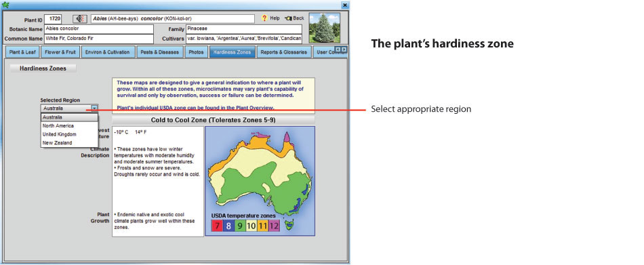The image size is (644, 265).
Task: Click the Family field showing Pinaceae
Action: click(x=244, y=29)
